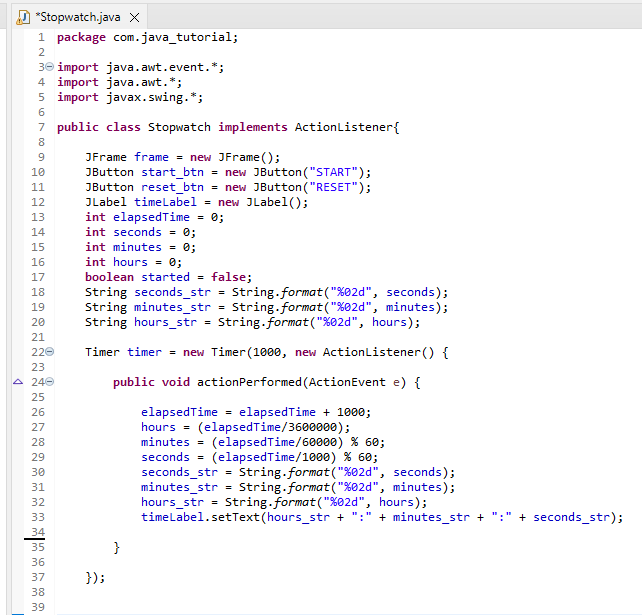Click 'minutes' declaration on line 15

(137, 247)
